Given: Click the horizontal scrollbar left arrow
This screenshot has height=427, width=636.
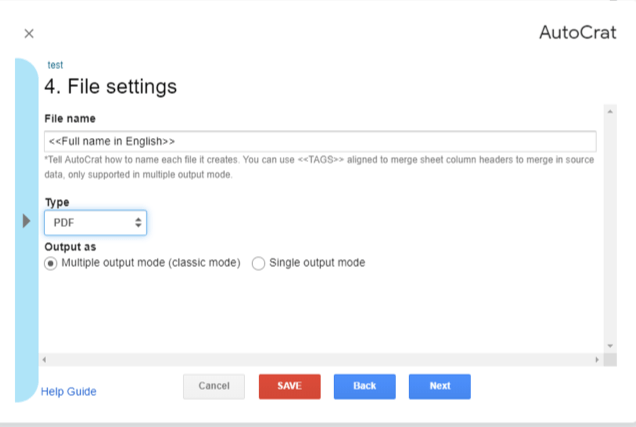Looking at the screenshot, I should click(45, 359).
